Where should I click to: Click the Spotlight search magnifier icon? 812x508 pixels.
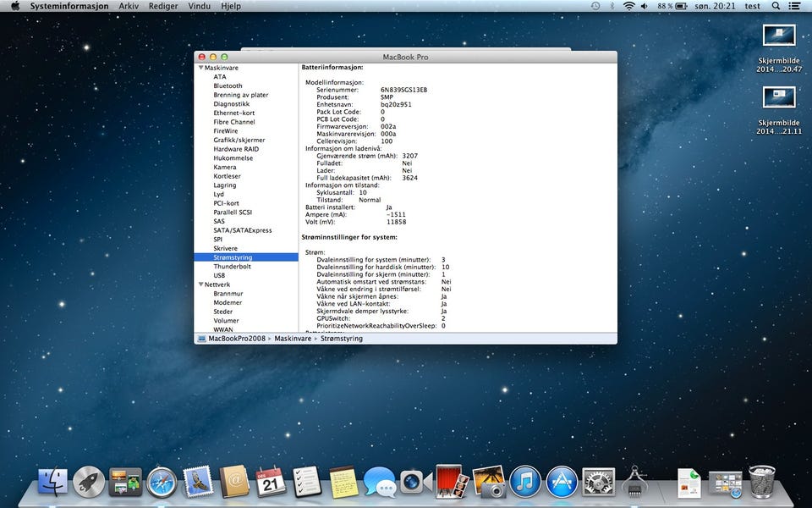(x=776, y=6)
